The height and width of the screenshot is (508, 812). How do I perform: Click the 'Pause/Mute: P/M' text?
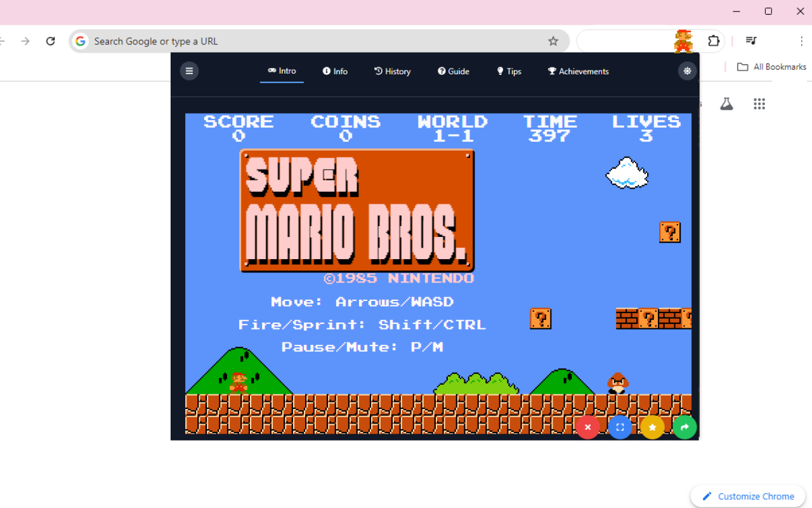pyautogui.click(x=362, y=347)
